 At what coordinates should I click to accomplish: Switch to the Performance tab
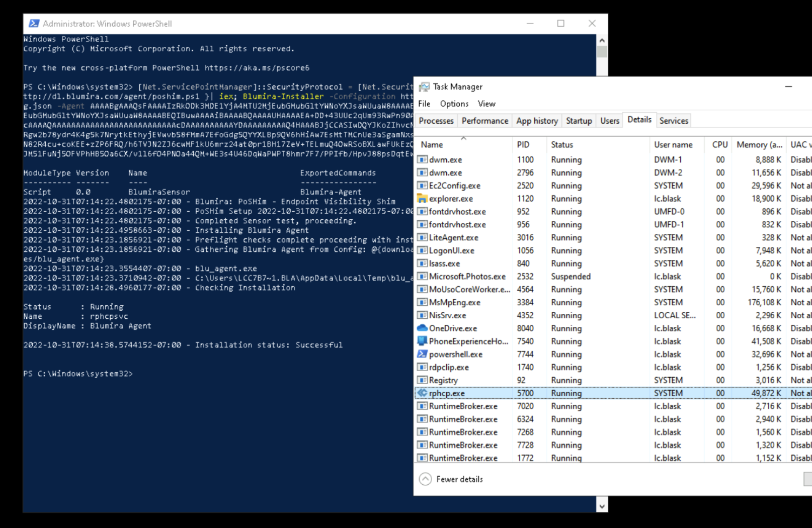(484, 121)
